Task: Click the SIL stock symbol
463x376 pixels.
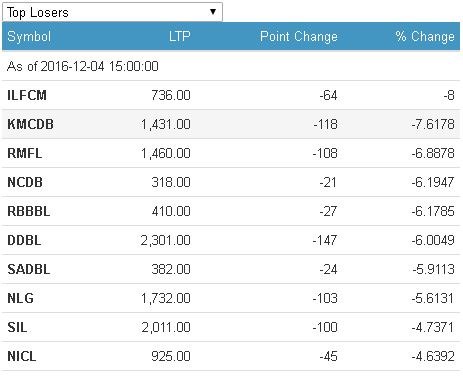Action: (17, 327)
